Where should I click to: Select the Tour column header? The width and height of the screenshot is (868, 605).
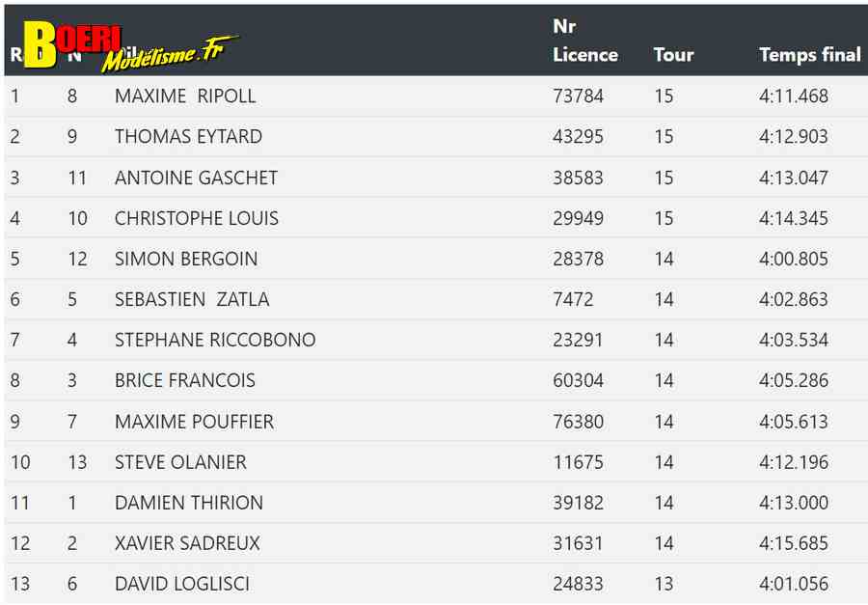673,55
